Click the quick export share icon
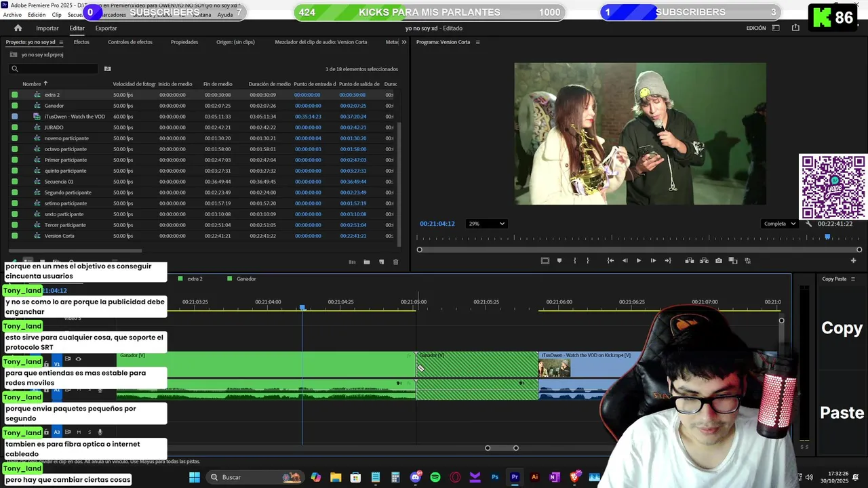 point(795,28)
